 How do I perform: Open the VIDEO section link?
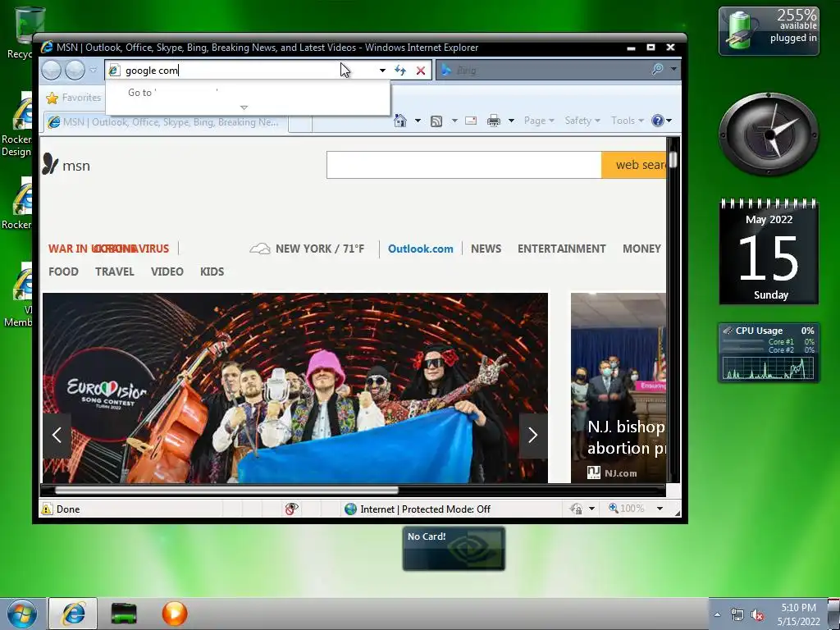(x=167, y=272)
